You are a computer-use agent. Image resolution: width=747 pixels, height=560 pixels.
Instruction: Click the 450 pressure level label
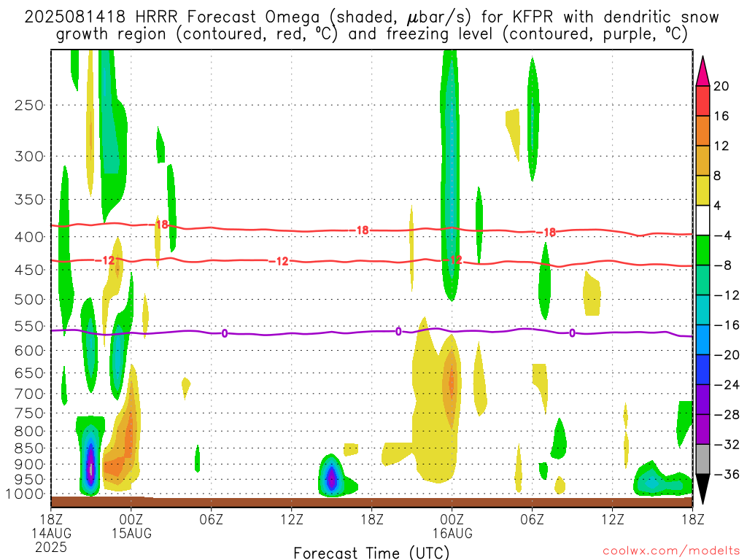pos(29,270)
